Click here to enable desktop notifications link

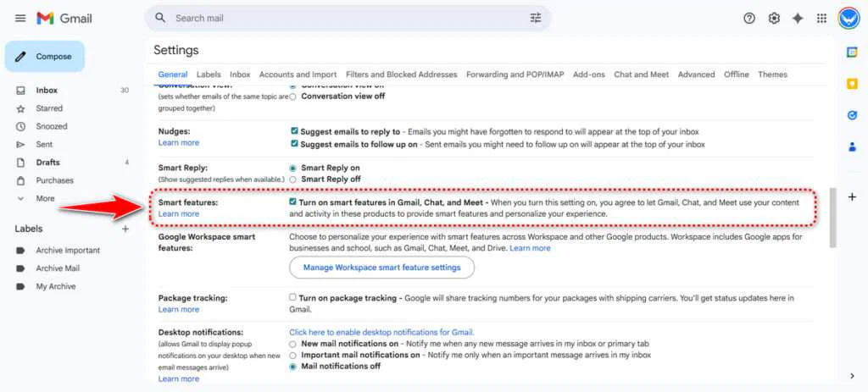(x=381, y=332)
